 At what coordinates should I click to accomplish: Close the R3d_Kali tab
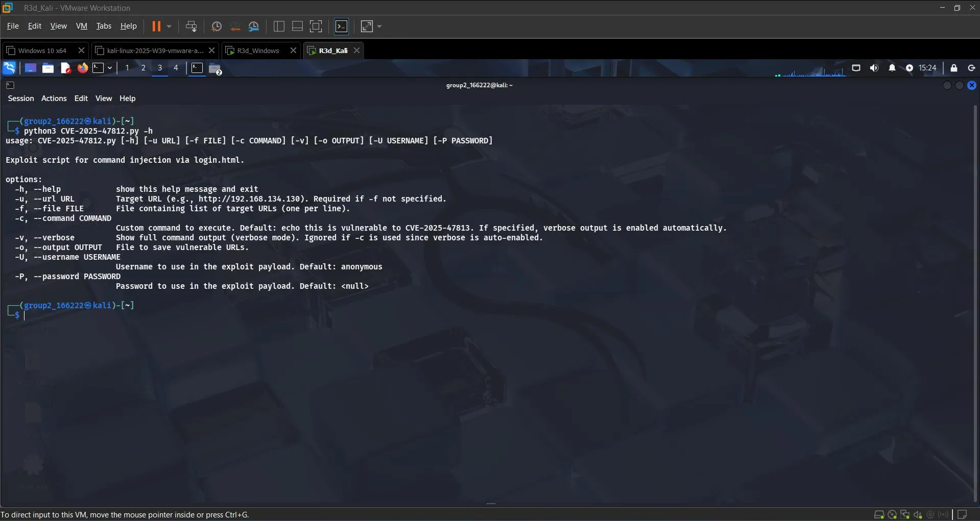coord(357,51)
